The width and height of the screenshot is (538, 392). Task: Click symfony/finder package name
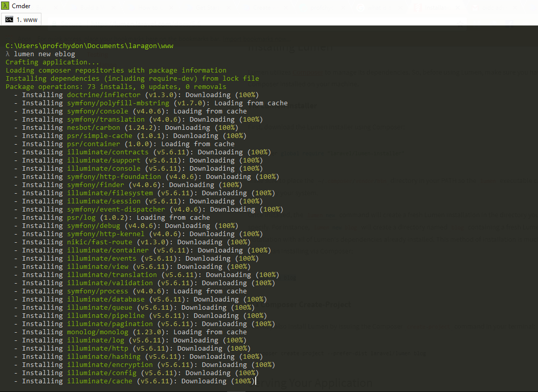pyautogui.click(x=96, y=185)
